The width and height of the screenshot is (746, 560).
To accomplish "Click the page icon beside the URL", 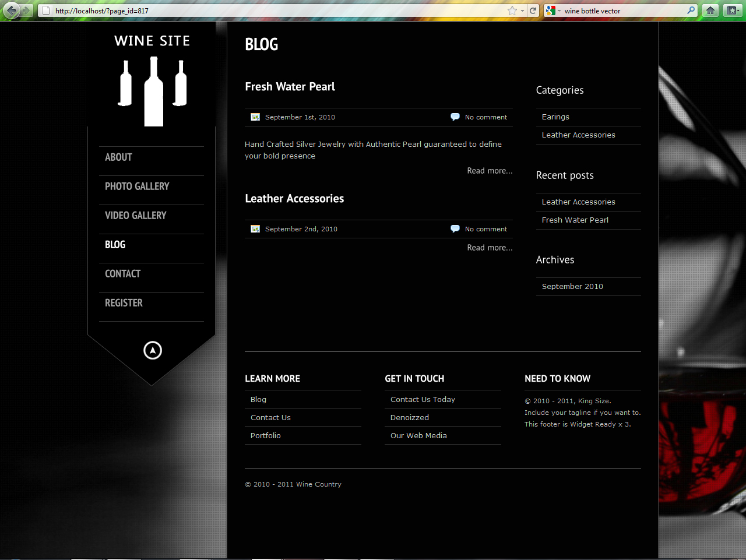I will click(46, 10).
